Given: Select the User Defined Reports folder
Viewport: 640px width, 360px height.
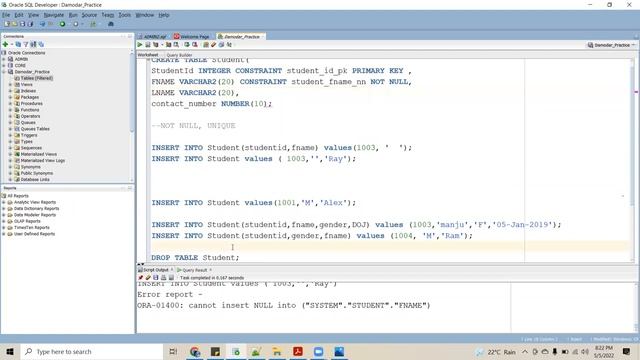Looking at the screenshot, I should 34,234.
